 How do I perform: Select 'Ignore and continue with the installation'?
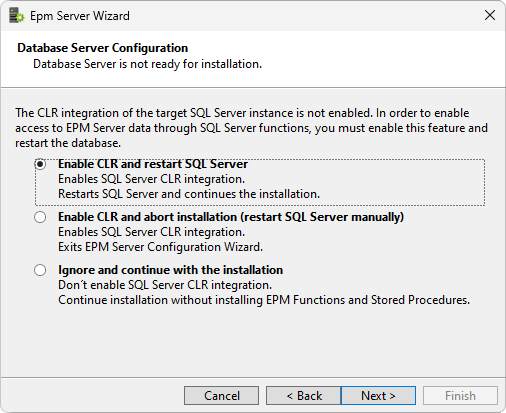40,270
